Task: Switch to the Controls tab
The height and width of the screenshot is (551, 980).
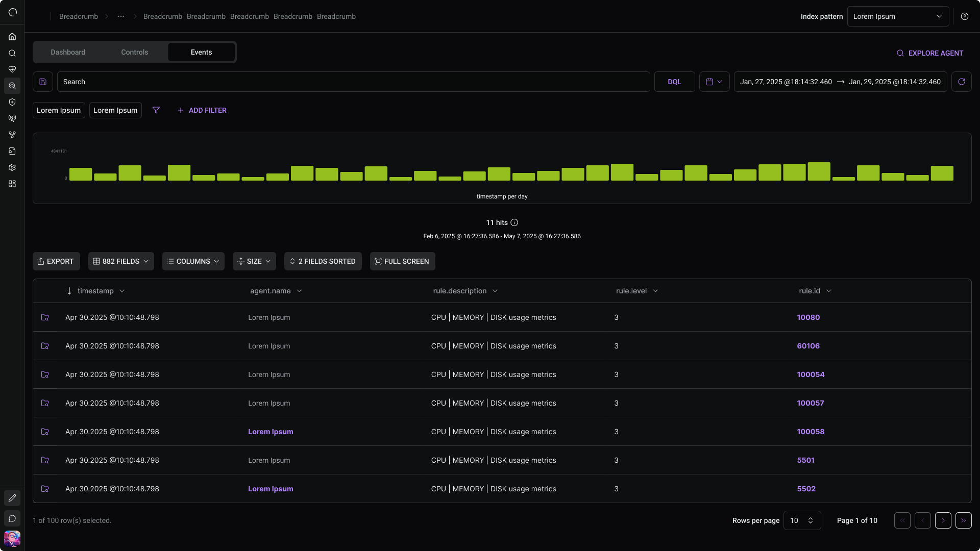Action: [x=134, y=52]
